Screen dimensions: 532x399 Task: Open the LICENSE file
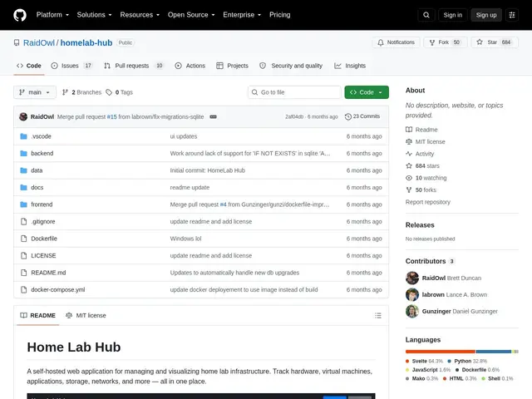[43, 255]
